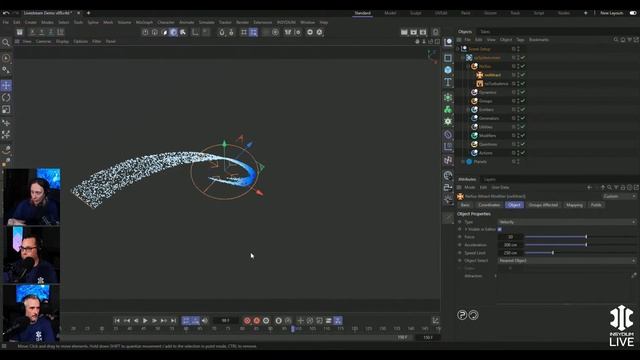Toggle the enable checkmark for Groups
Screen dimensions: 640x360
(x=523, y=101)
